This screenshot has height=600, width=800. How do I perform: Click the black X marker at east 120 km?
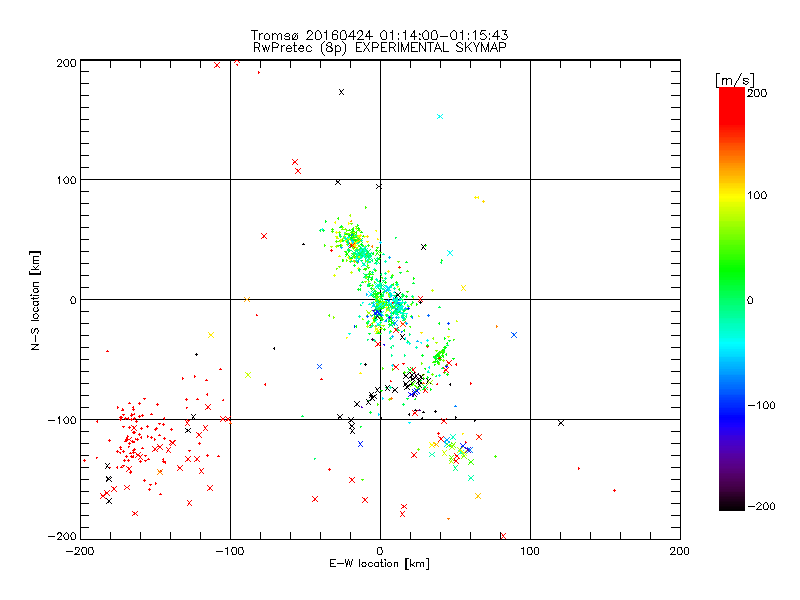pyautogui.click(x=561, y=423)
